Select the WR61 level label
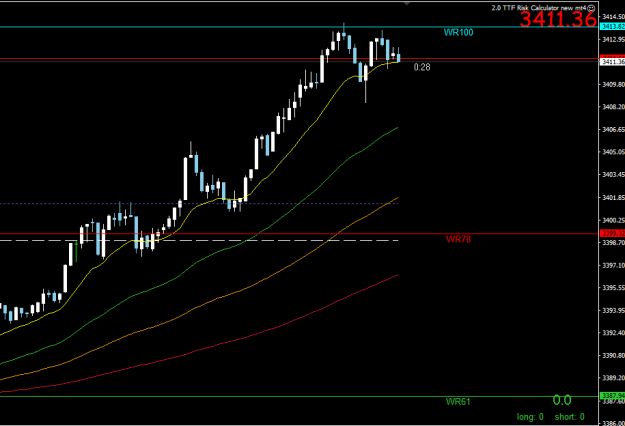Screen dimensions: 625x426 (x=458, y=402)
